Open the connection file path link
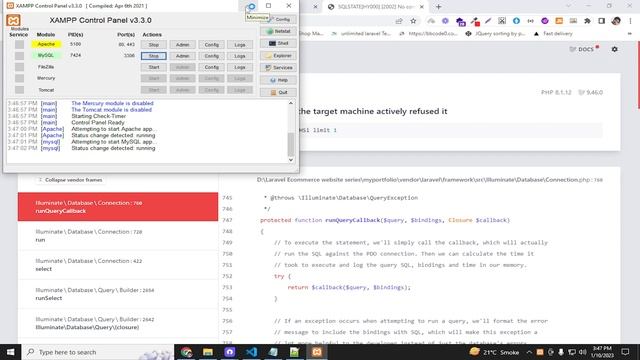The width and height of the screenshot is (640, 360). 429,180
